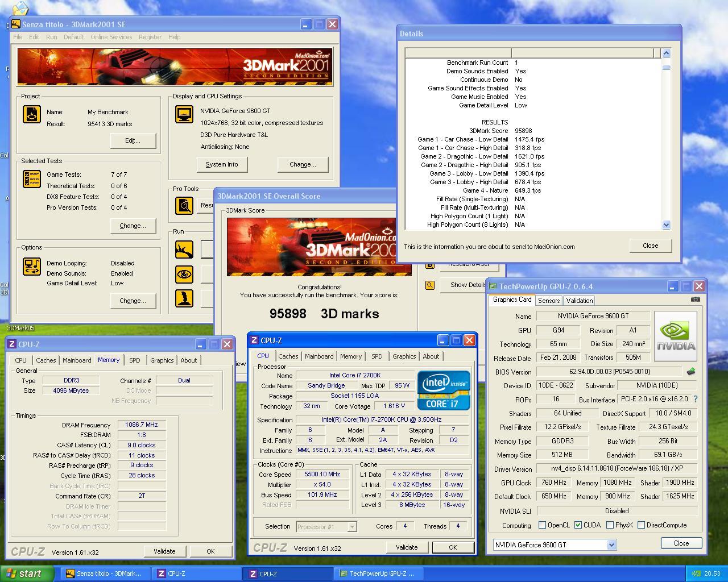Image resolution: width=728 pixels, height=582 pixels.
Task: Click the Close button in GPU-Z
Action: (x=681, y=543)
